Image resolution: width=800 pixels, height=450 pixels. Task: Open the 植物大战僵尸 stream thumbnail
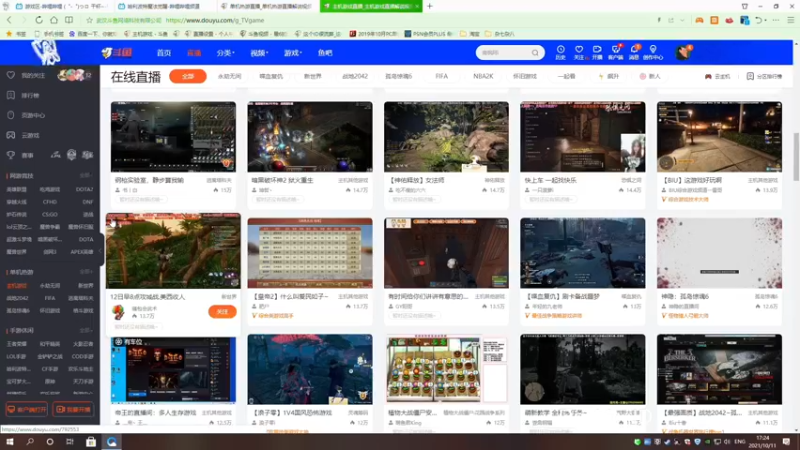click(x=446, y=369)
